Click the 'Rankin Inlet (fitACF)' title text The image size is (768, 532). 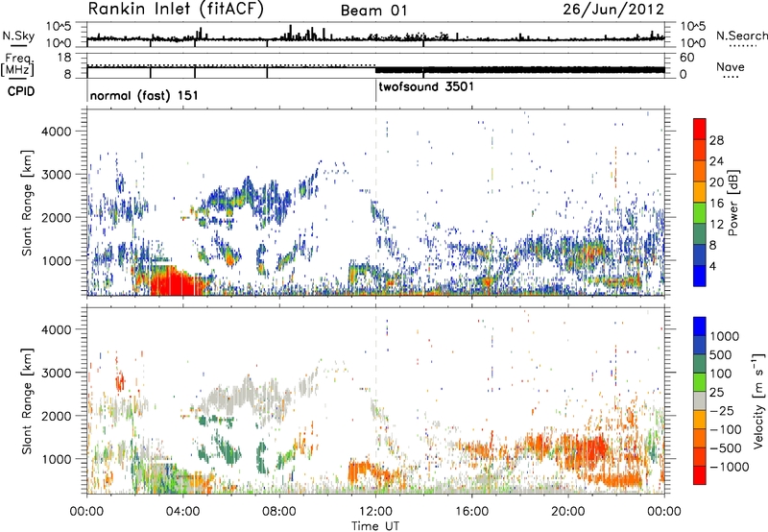pyautogui.click(x=176, y=10)
